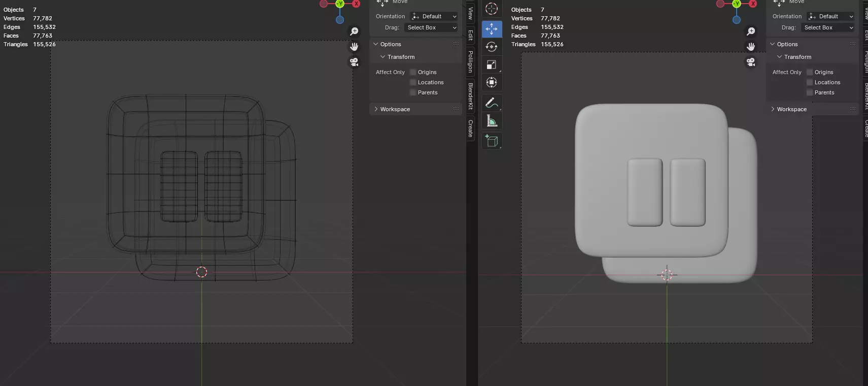Viewport: 868px width, 386px height.
Task: Select the Cursor tool in the toolbar
Action: pos(491,9)
